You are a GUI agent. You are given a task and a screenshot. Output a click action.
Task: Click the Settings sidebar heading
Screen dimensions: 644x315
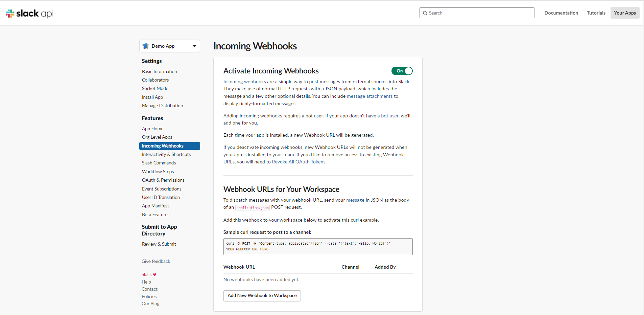click(152, 61)
